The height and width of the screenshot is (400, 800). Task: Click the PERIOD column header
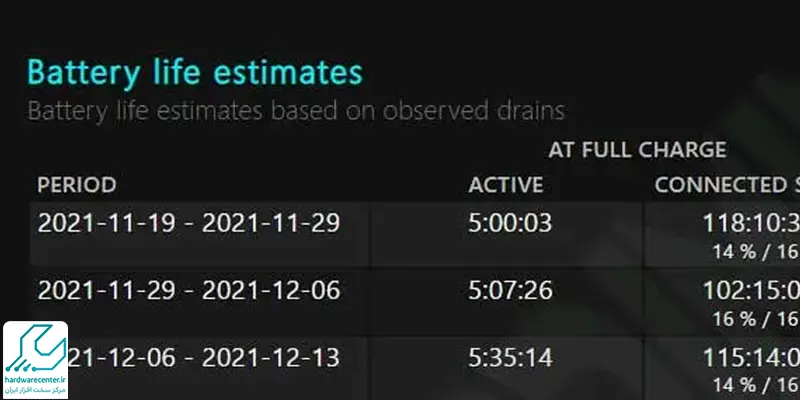(x=77, y=185)
